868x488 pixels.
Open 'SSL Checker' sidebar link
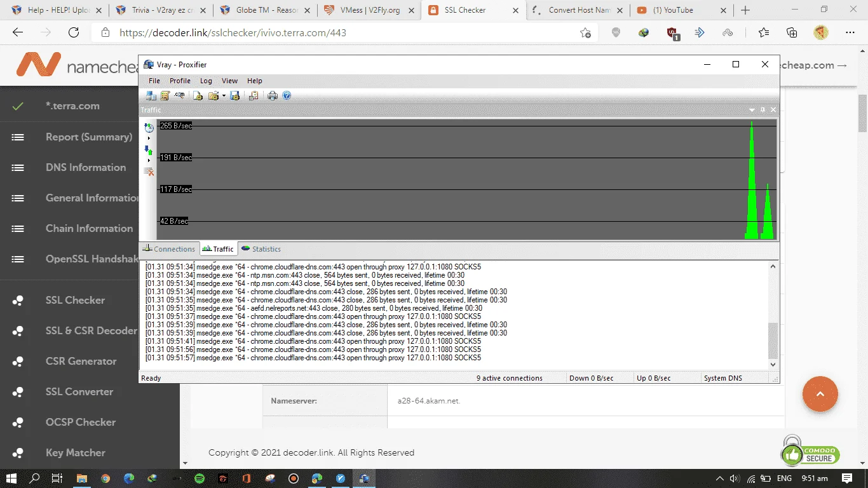tap(75, 300)
